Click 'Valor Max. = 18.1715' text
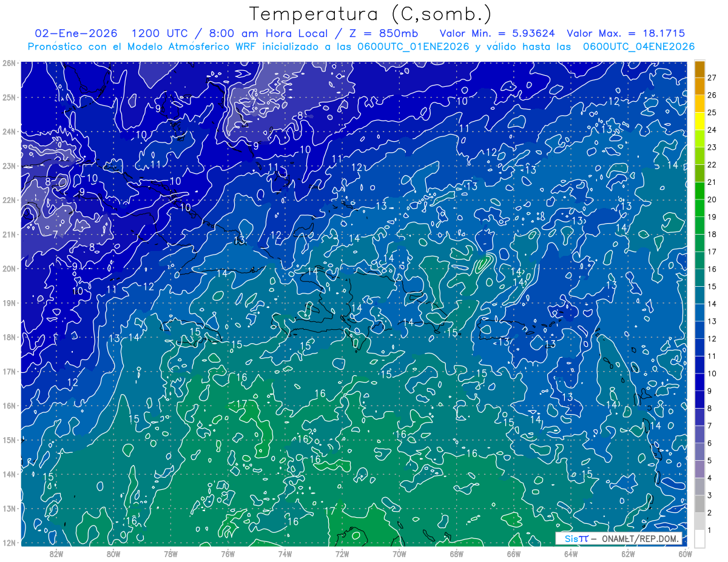This screenshot has height=562, width=728. click(626, 33)
